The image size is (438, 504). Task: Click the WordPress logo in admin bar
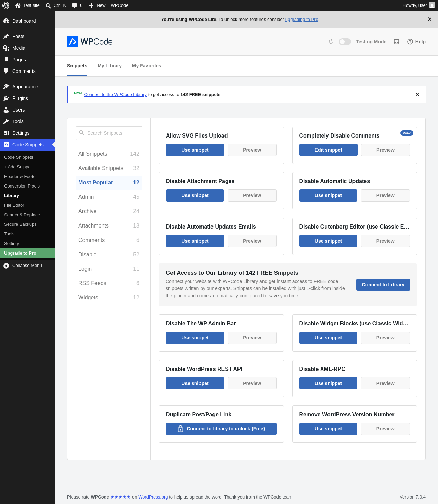6,5
